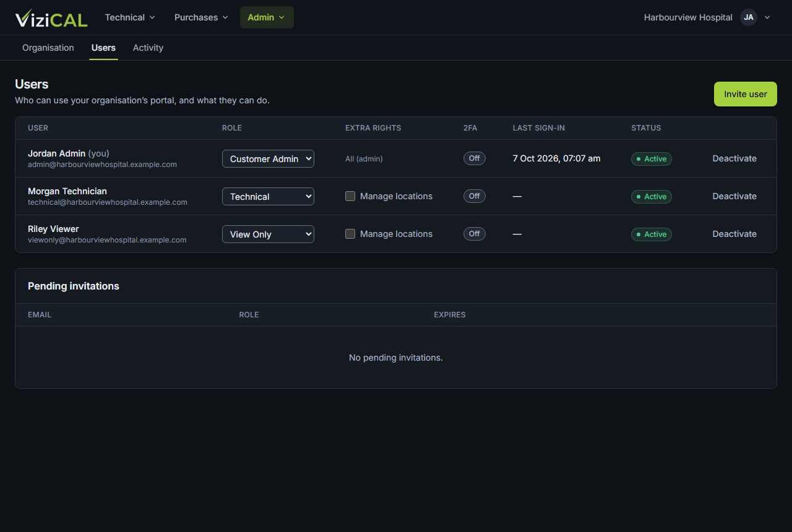Open the Admin menu
This screenshot has width=792, height=532.
(x=267, y=17)
